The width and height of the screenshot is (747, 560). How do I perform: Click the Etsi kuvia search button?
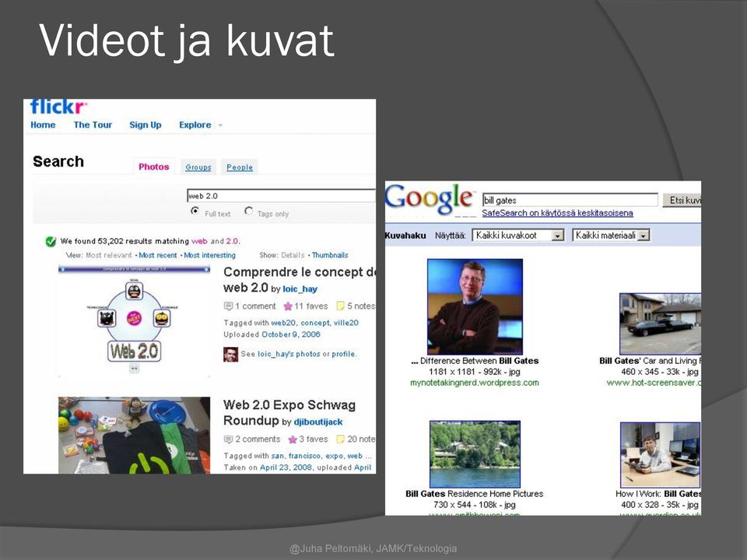click(682, 200)
